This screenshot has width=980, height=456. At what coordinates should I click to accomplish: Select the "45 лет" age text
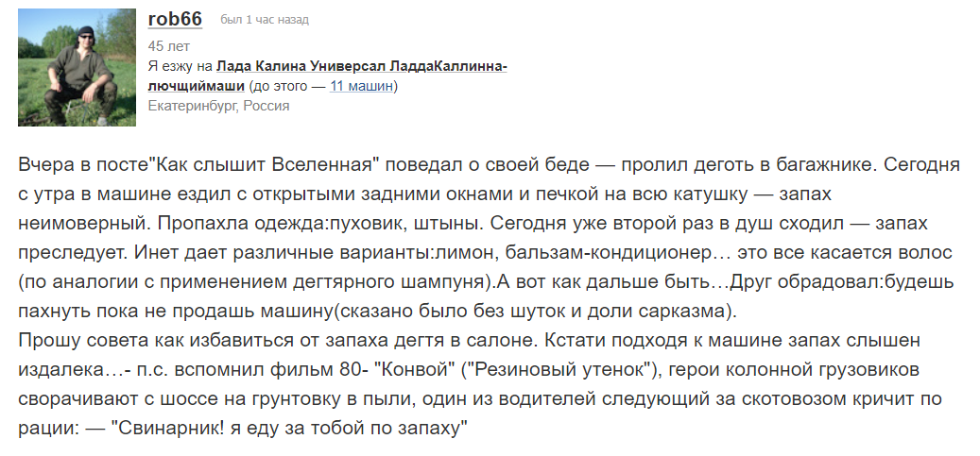coord(169,46)
